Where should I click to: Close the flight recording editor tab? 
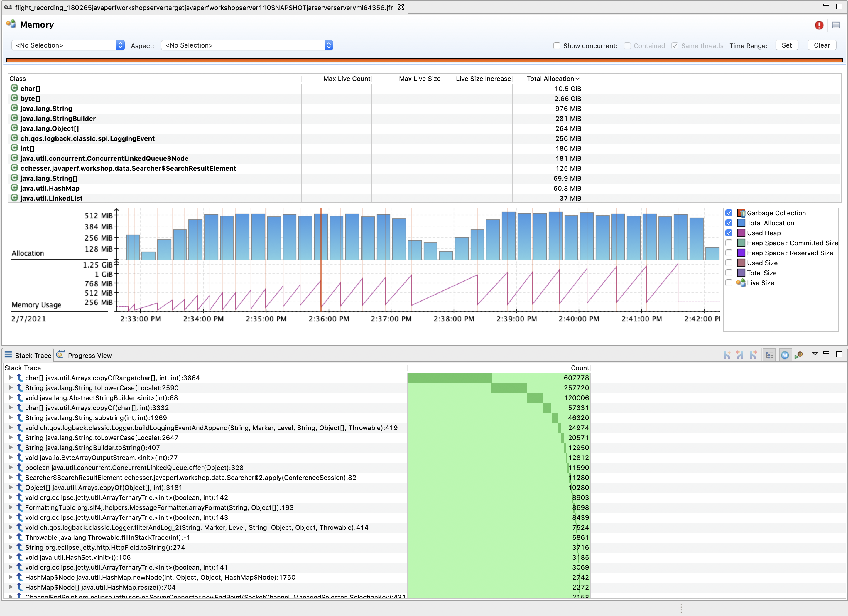click(401, 7)
